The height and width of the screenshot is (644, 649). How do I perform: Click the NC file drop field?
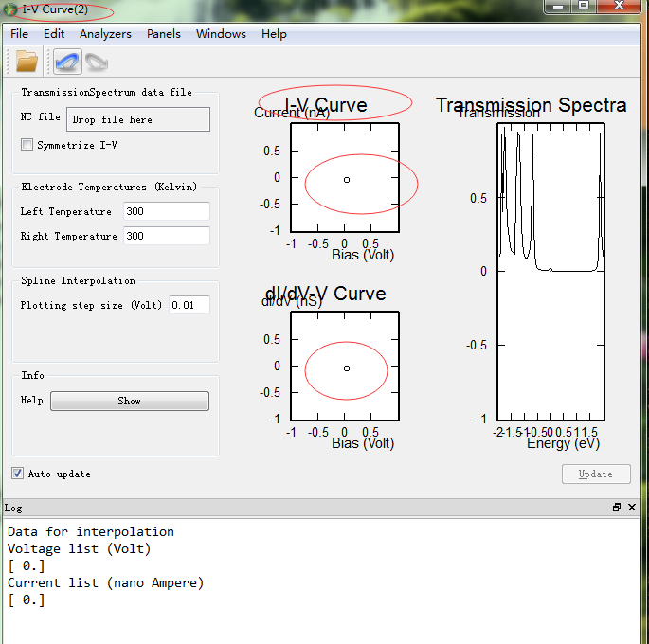(x=138, y=119)
